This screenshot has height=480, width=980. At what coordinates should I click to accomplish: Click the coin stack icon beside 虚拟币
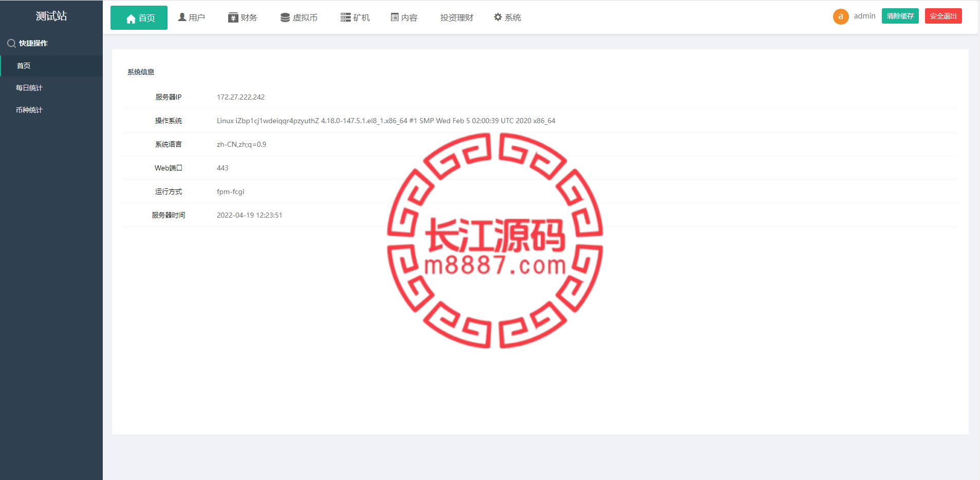[x=285, y=17]
